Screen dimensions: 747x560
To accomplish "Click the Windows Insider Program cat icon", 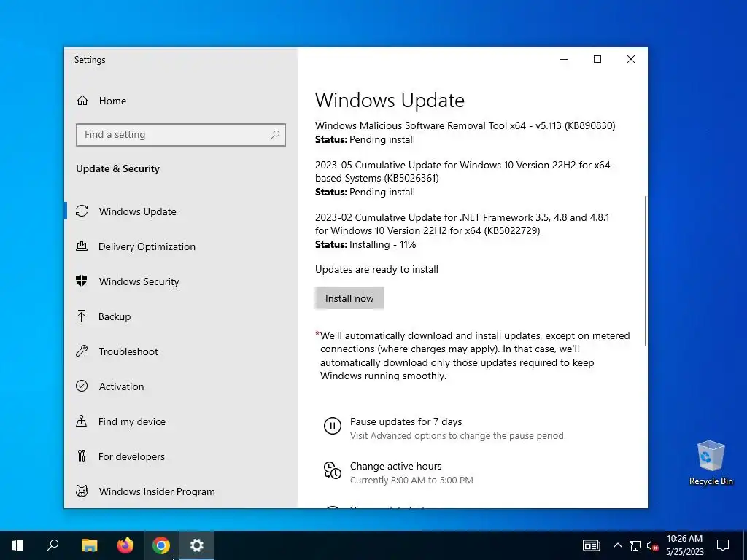I will pyautogui.click(x=82, y=491).
